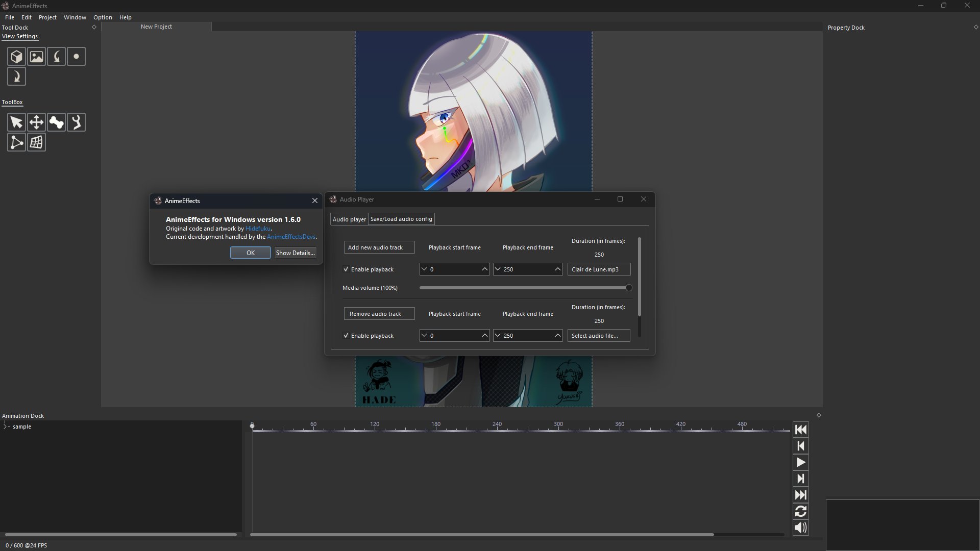
Task: Click start frame field of Clair de Lune track
Action: point(454,269)
